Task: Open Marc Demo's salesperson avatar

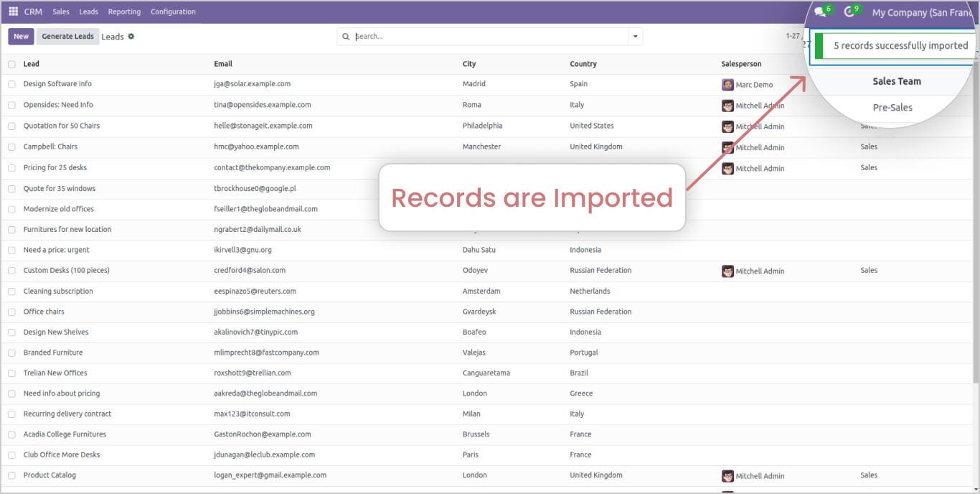Action: [x=727, y=84]
